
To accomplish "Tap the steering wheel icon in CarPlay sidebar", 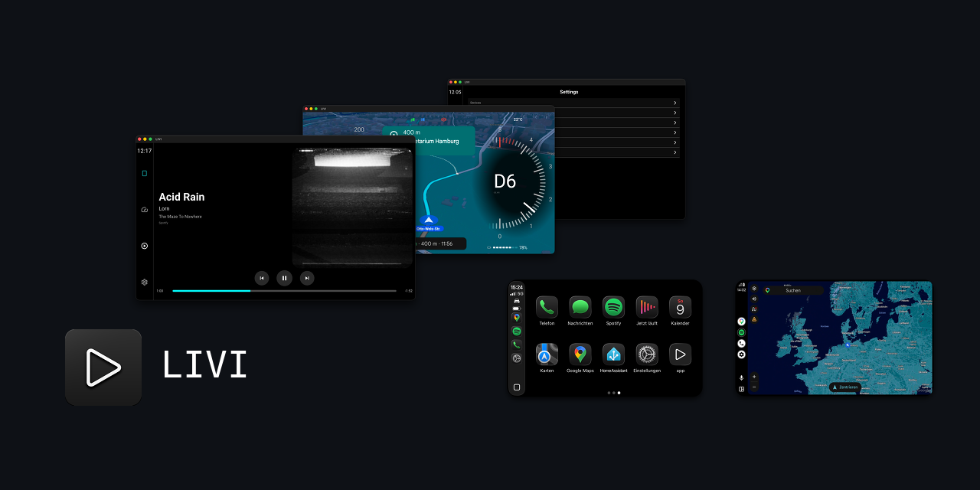I will click(517, 358).
